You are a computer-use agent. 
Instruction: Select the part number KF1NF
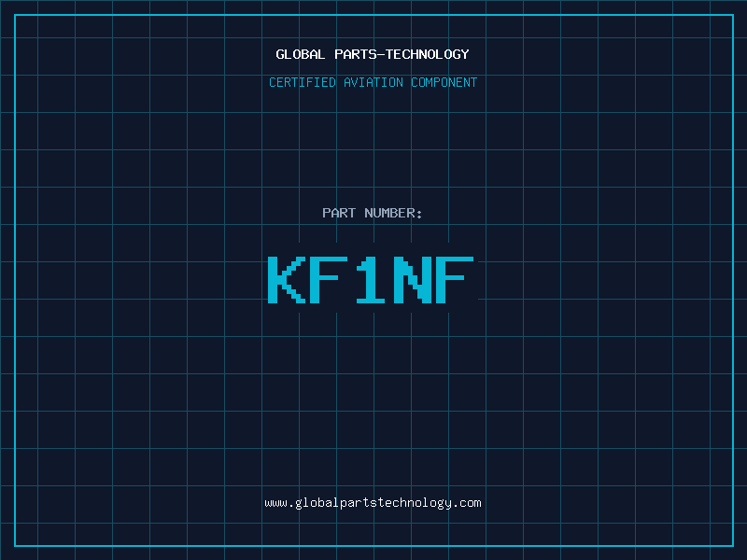tap(371, 280)
